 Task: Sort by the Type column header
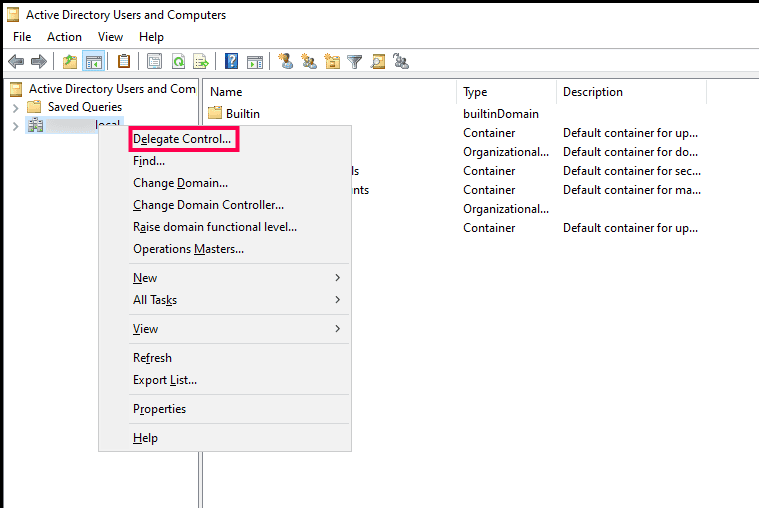(506, 92)
